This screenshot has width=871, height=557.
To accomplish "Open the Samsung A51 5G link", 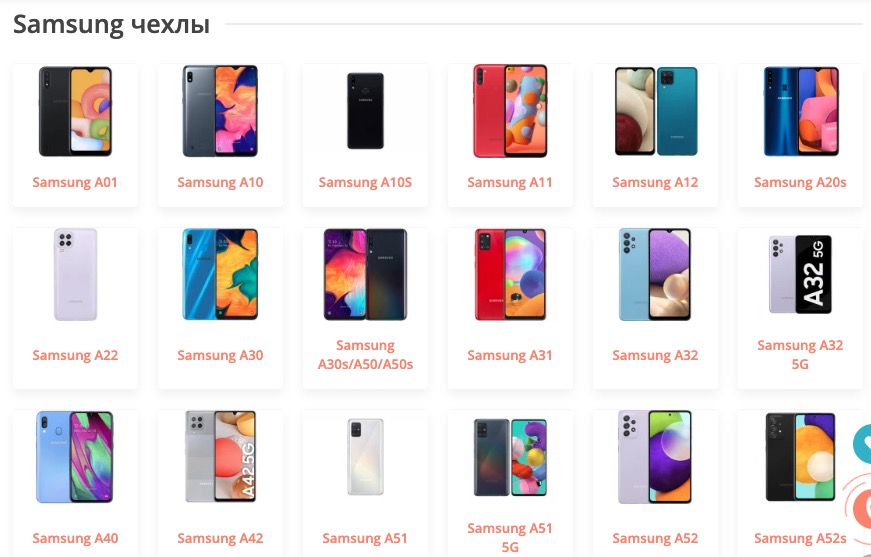I will tap(510, 538).
